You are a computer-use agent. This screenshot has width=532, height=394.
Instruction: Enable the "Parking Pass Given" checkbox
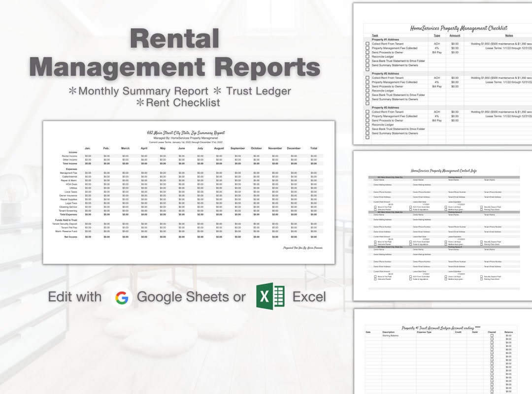[481, 209]
